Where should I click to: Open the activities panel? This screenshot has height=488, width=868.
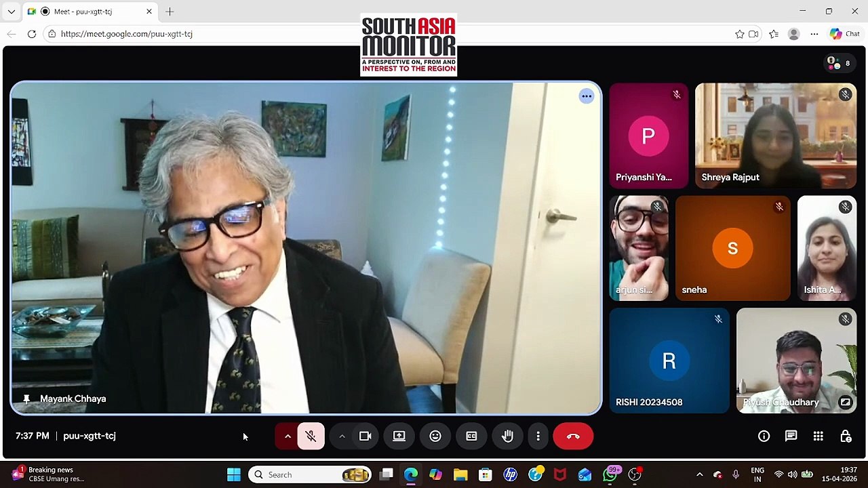(x=818, y=436)
